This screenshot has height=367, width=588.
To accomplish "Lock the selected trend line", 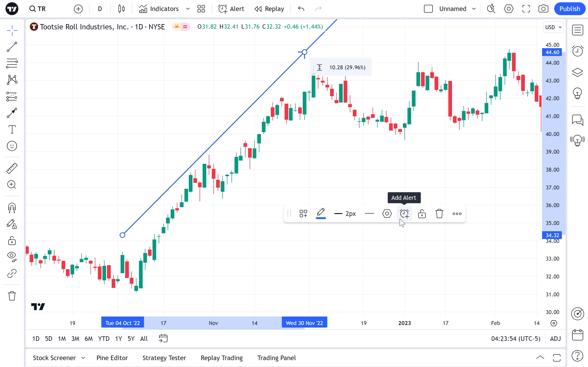I will click(x=422, y=214).
